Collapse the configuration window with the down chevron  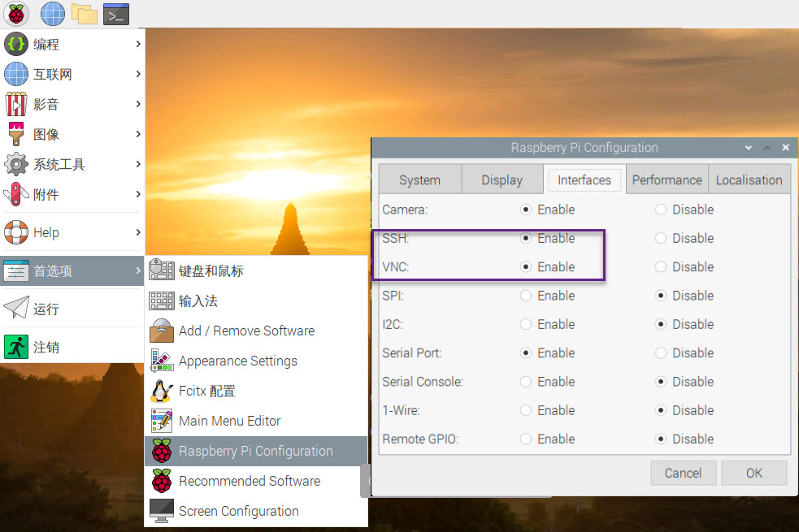[748, 148]
